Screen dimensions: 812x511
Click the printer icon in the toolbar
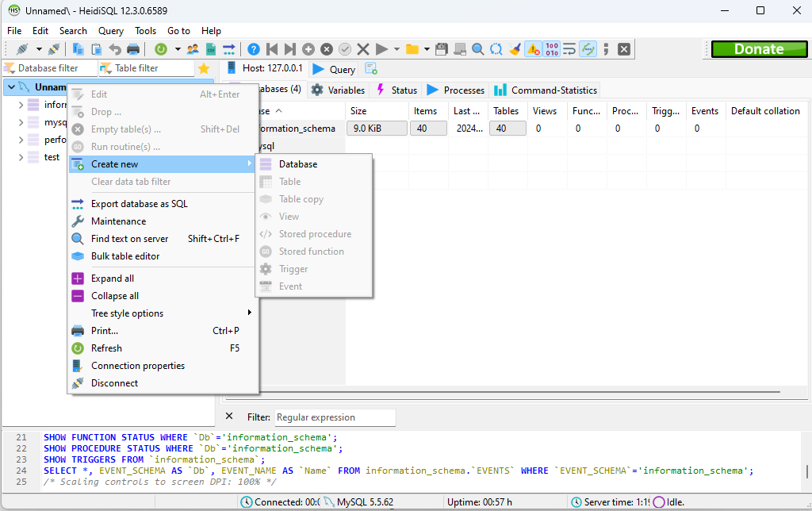click(133, 49)
